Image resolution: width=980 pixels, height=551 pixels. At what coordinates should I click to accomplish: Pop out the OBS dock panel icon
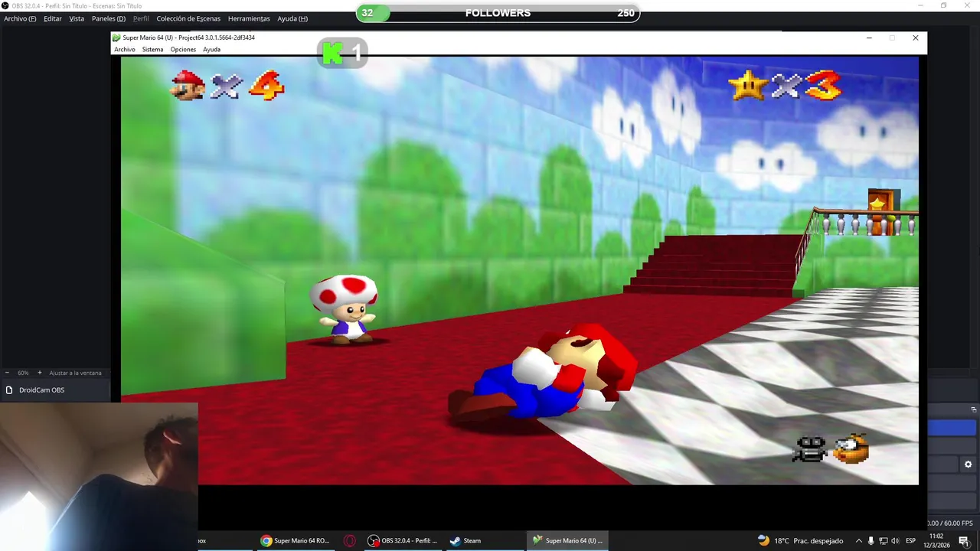(974, 409)
